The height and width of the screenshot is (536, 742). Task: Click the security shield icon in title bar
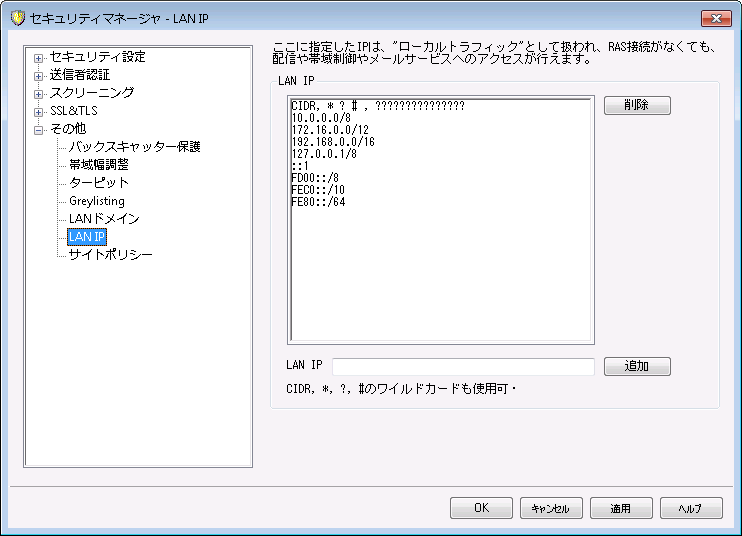pyautogui.click(x=17, y=18)
